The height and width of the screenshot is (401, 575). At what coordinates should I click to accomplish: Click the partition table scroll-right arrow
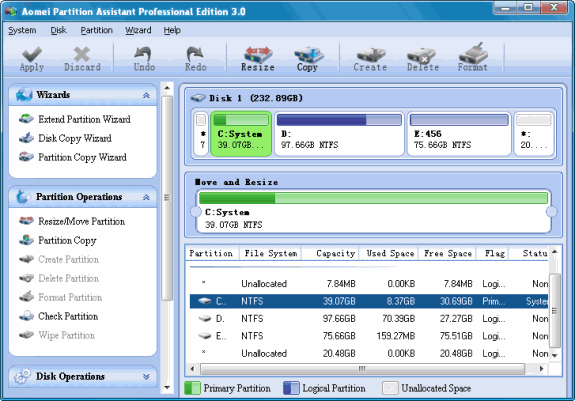tap(542, 369)
